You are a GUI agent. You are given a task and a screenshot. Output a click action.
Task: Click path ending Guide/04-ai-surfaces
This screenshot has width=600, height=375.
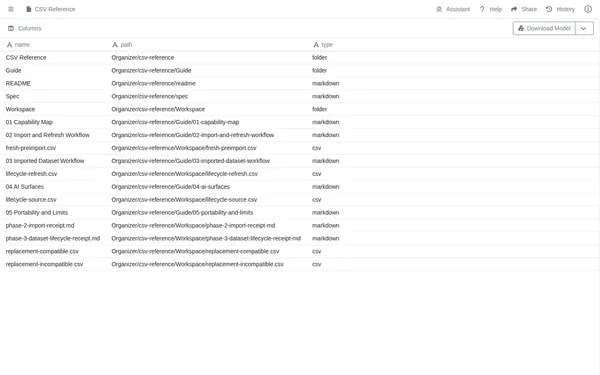point(171,187)
